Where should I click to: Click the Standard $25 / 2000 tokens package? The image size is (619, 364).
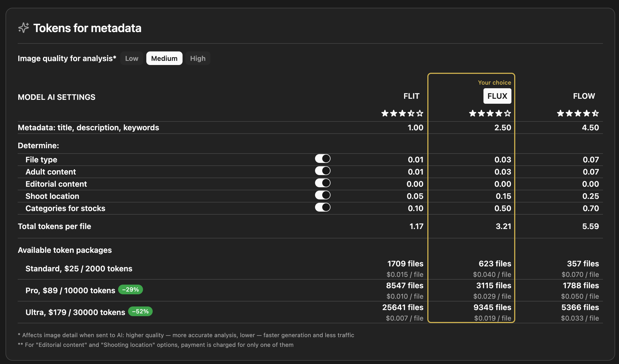coord(79,269)
